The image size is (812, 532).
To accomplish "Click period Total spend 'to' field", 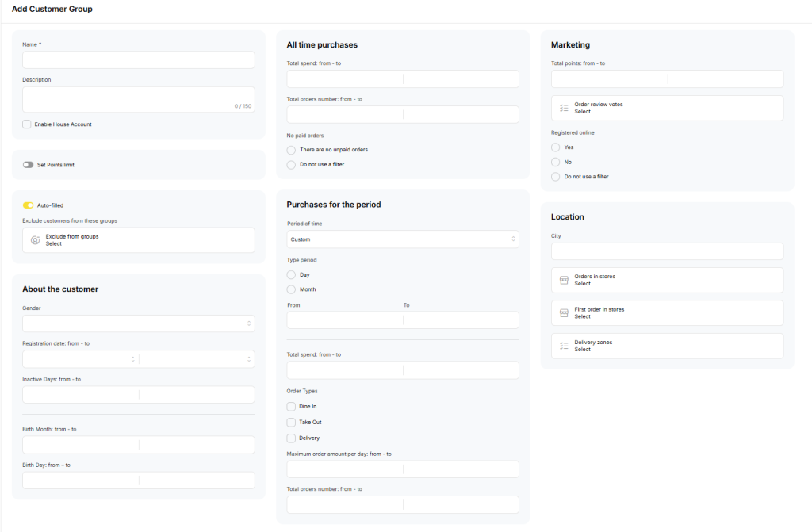I will pyautogui.click(x=461, y=370).
